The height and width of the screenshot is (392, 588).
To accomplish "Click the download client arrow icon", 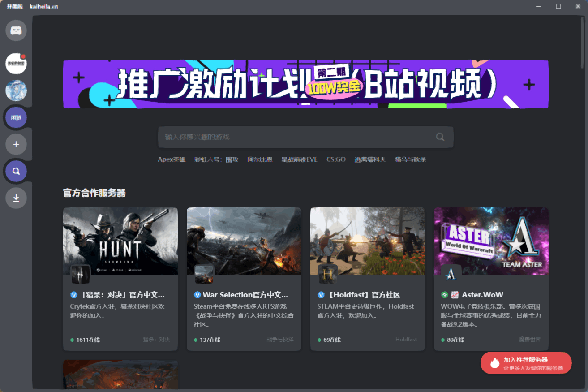I will click(16, 198).
